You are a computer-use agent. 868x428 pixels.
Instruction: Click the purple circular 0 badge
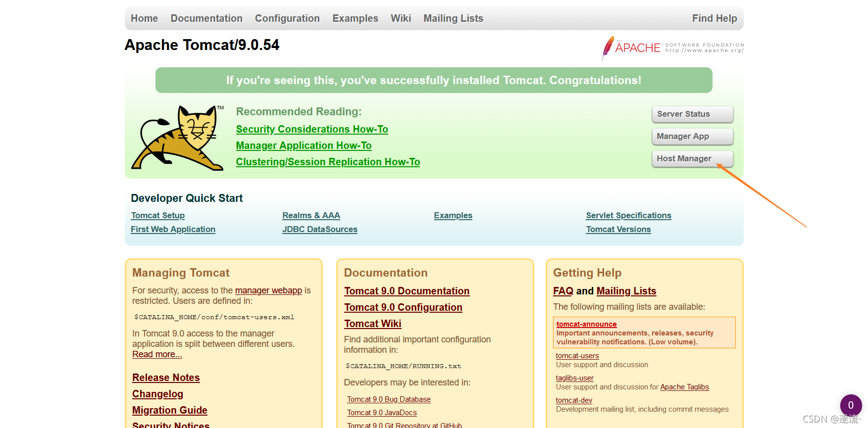coord(851,405)
